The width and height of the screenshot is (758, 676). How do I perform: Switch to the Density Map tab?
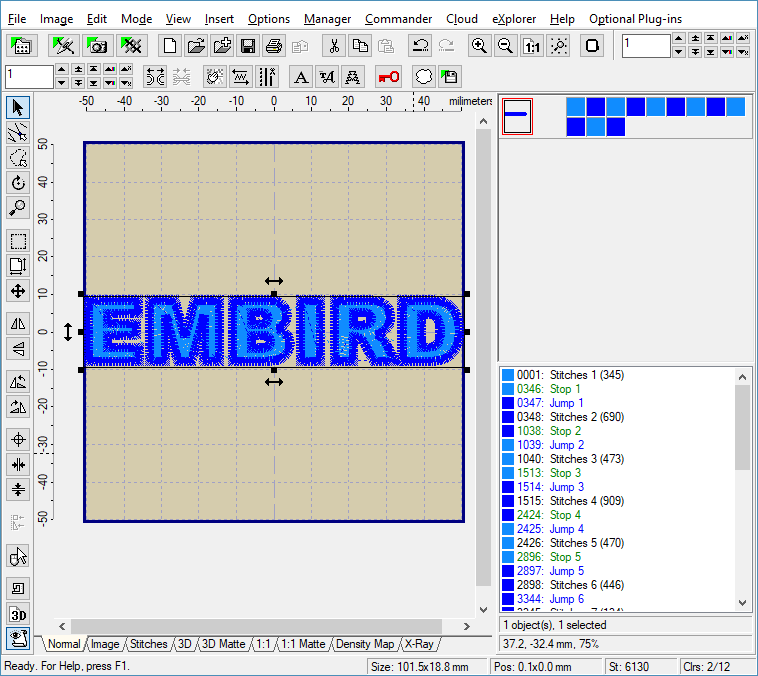365,644
